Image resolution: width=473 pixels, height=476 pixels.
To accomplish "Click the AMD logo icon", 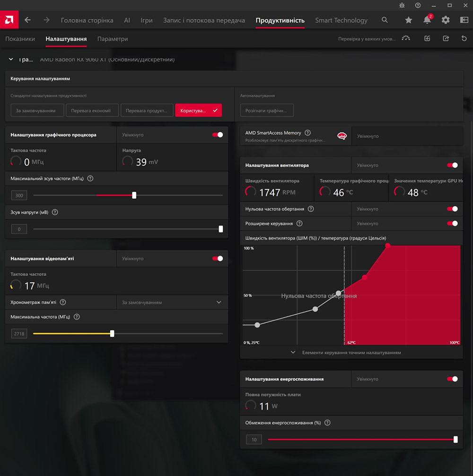I will click(9, 20).
